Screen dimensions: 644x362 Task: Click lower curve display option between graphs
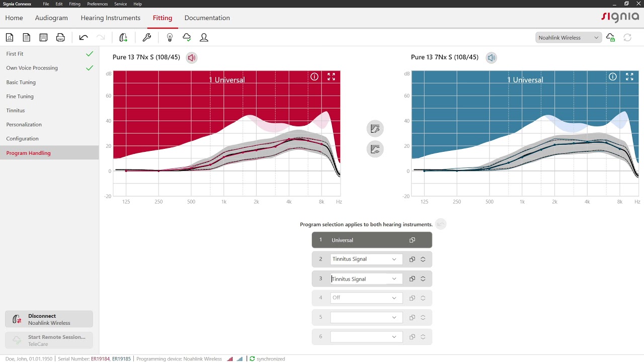click(x=375, y=149)
